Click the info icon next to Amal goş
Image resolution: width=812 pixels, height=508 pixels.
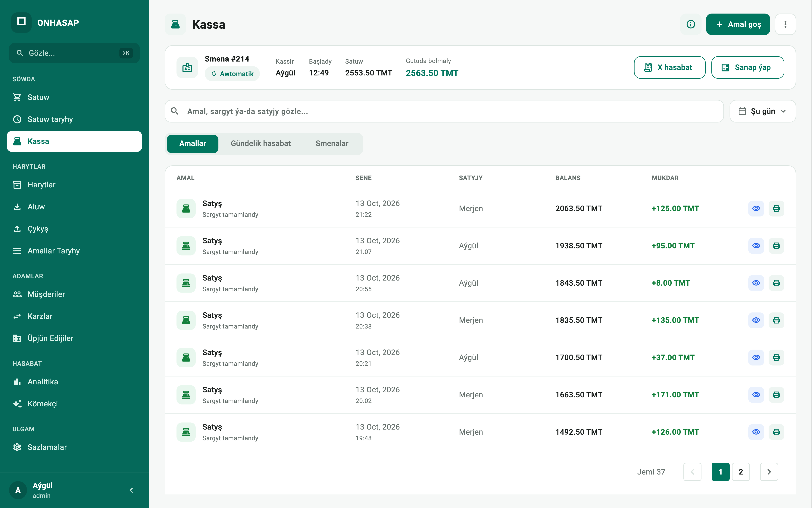(691, 24)
